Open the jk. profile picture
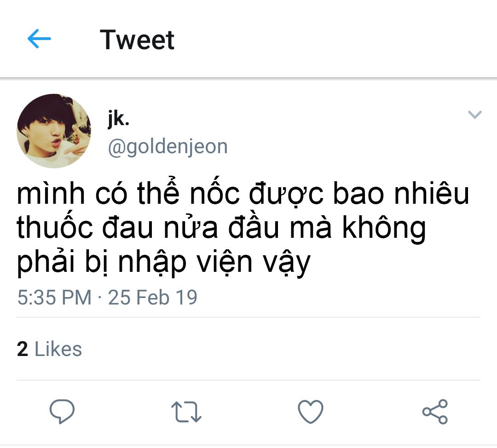The image size is (497, 448). [54, 131]
